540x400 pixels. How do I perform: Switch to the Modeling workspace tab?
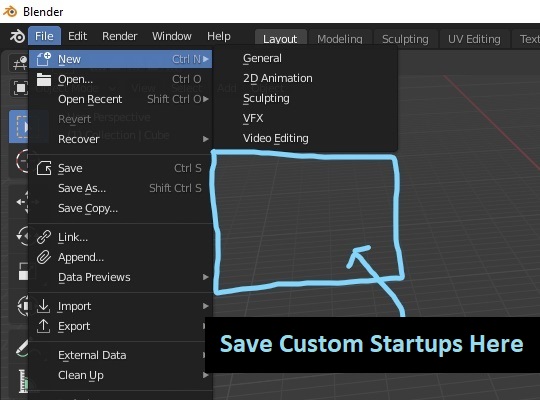tap(340, 39)
